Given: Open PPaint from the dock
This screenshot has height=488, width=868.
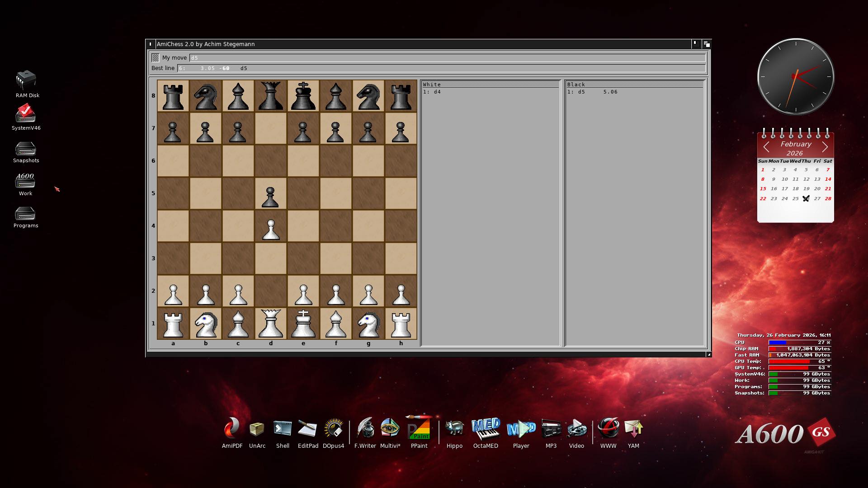Looking at the screenshot, I should pyautogui.click(x=419, y=429).
